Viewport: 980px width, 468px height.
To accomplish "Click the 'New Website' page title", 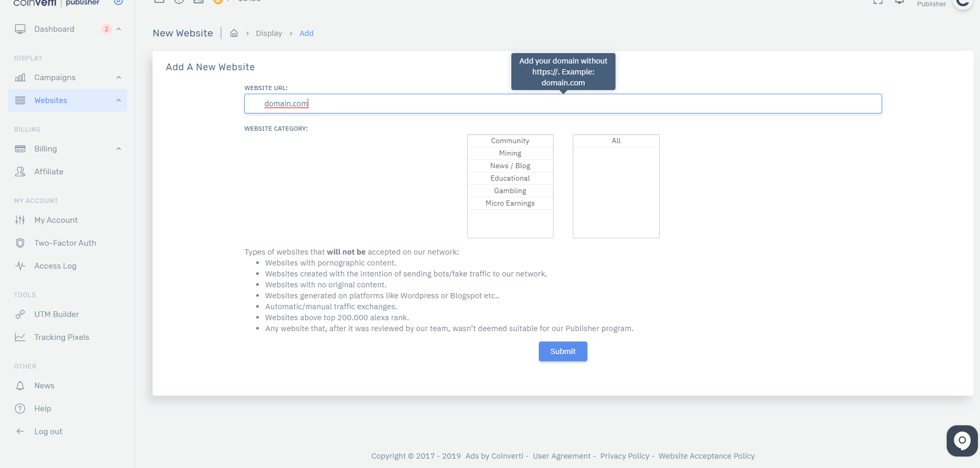I will [183, 33].
